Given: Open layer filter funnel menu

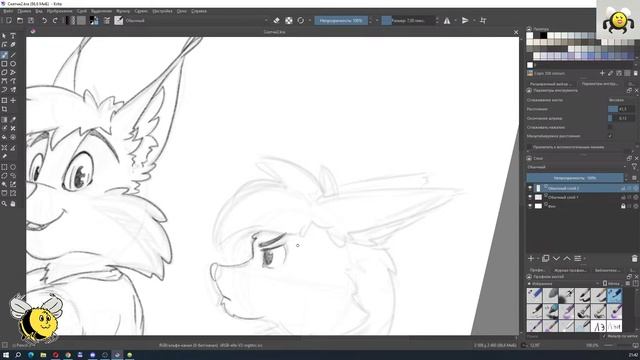Looking at the screenshot, I should [x=634, y=167].
